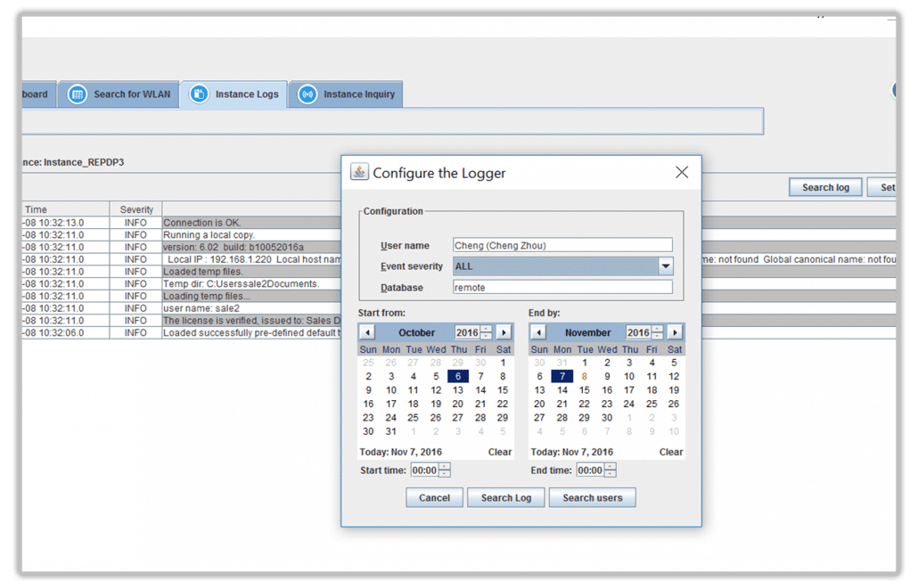Select October 6 in Start from calendar
The width and height of the screenshot is (918, 588).
click(x=458, y=376)
